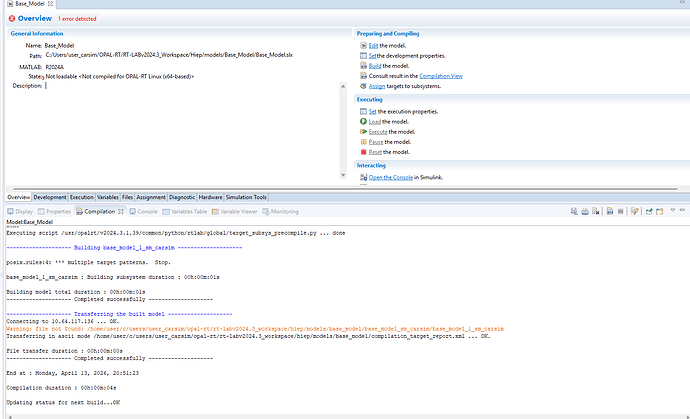Click the Assign targets icon
690x419 pixels.
[362, 87]
